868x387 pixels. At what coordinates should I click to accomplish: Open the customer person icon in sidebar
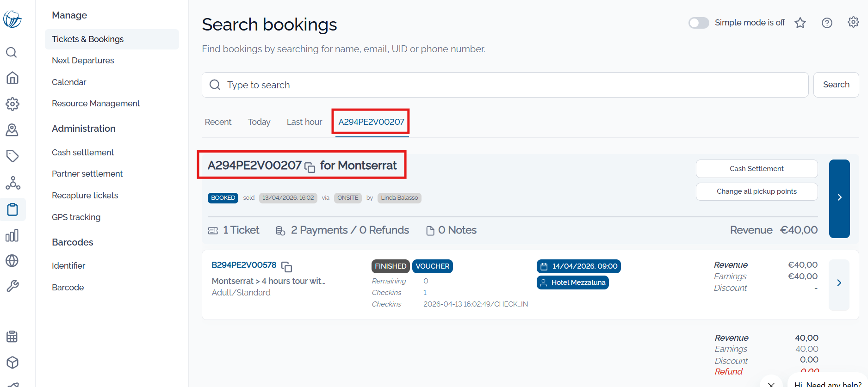[x=12, y=130]
